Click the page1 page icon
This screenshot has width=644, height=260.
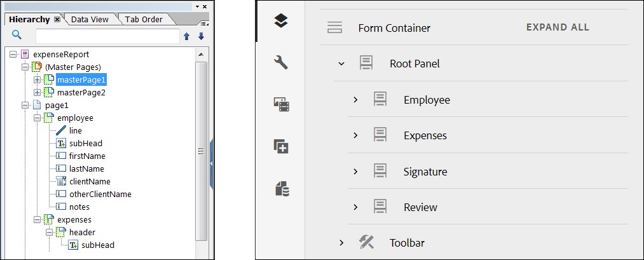(x=37, y=105)
